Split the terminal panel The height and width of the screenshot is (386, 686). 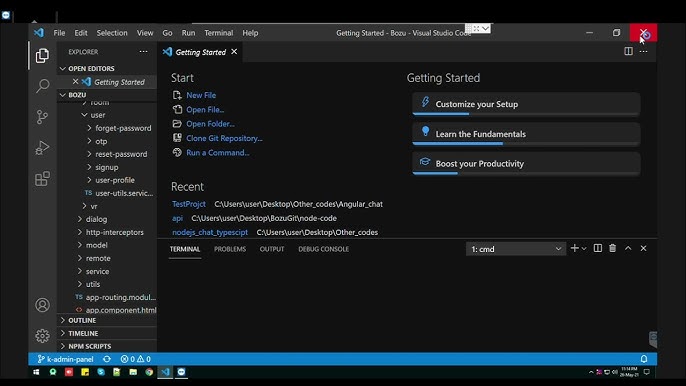click(598, 248)
